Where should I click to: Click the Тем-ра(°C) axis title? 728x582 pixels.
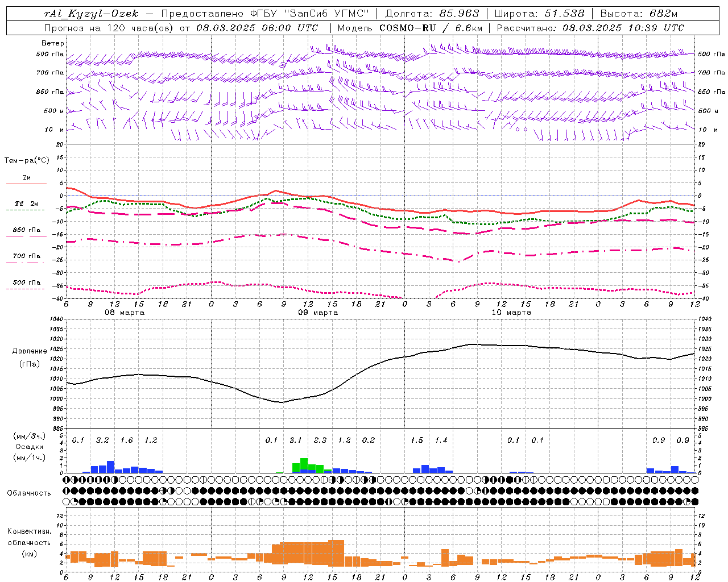click(27, 161)
